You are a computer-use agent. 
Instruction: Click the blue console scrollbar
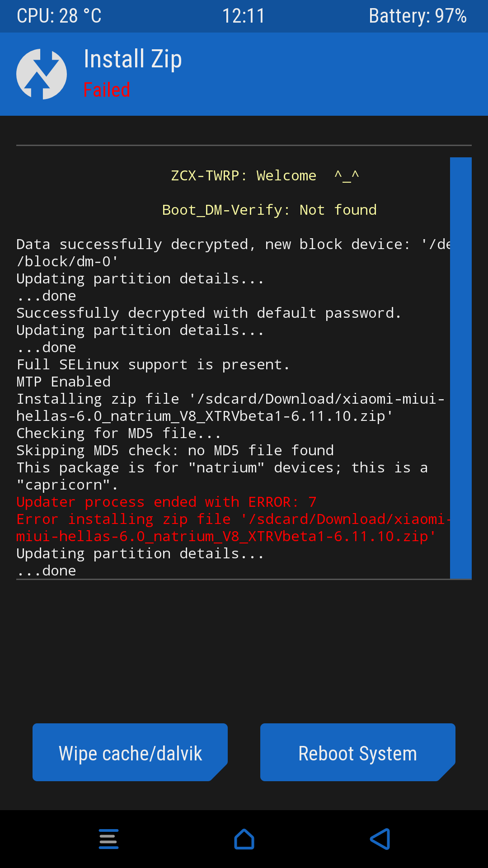pyautogui.click(x=460, y=368)
